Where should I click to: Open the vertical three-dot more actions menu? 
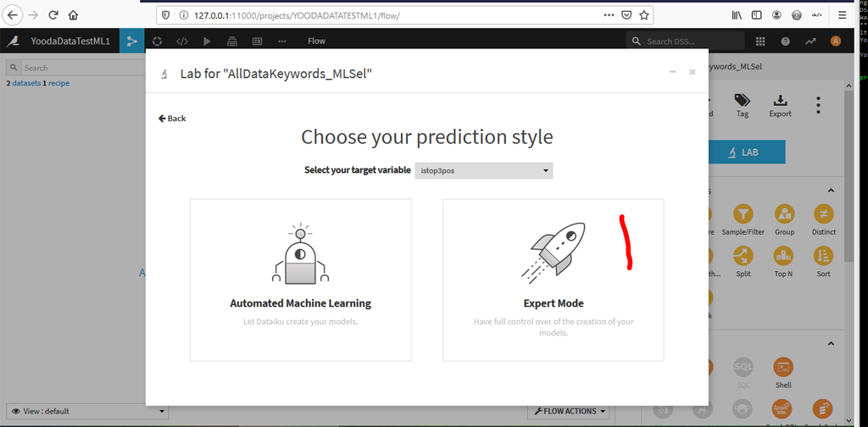click(818, 105)
